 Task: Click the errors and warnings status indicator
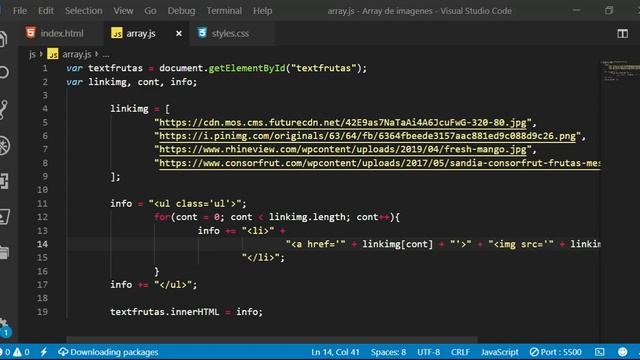pos(16,352)
